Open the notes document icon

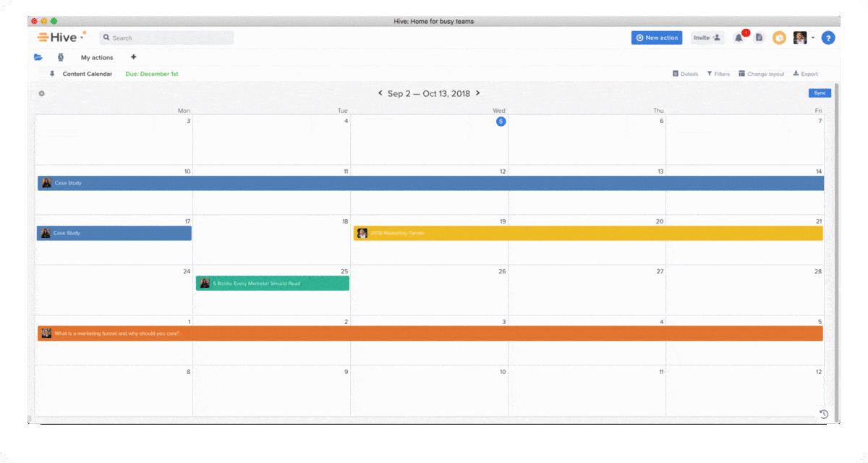pos(759,38)
